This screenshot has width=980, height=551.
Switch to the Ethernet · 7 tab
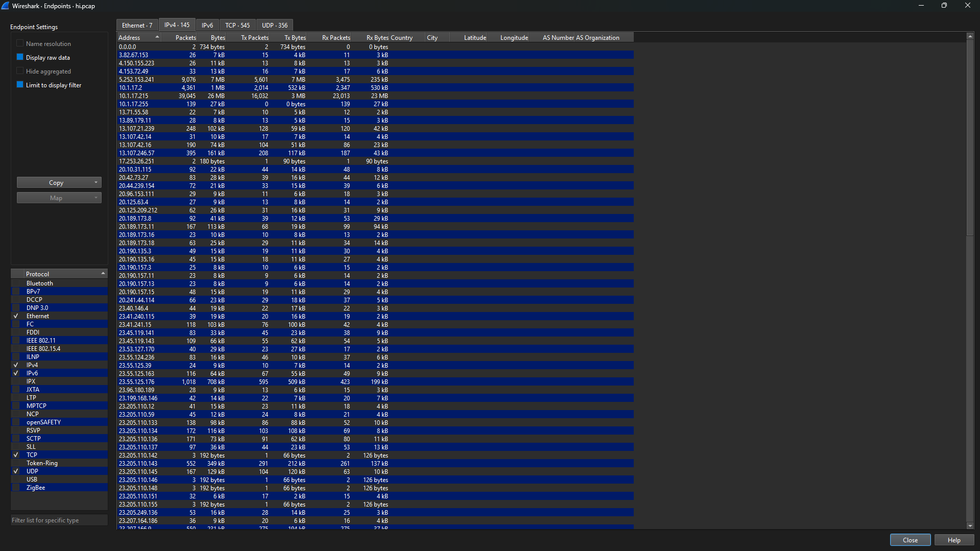137,25
